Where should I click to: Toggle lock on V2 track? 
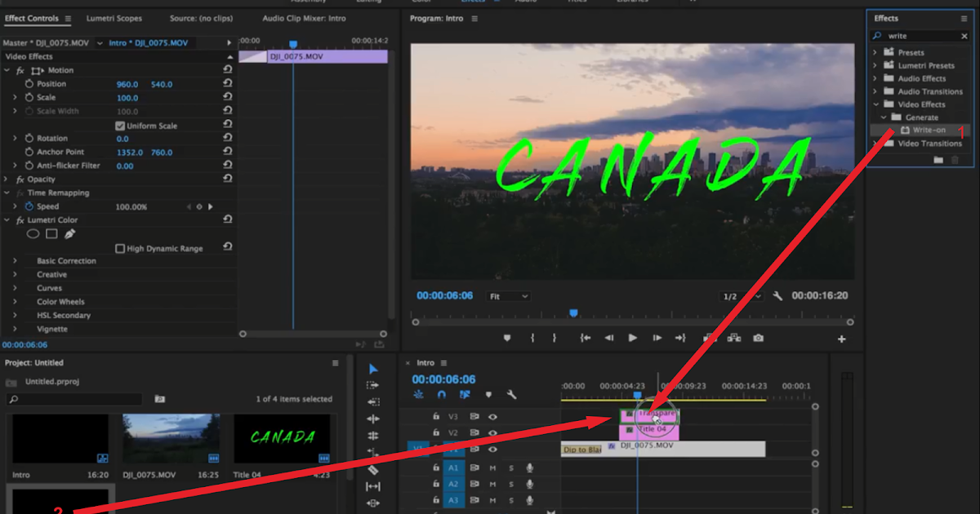tap(436, 432)
